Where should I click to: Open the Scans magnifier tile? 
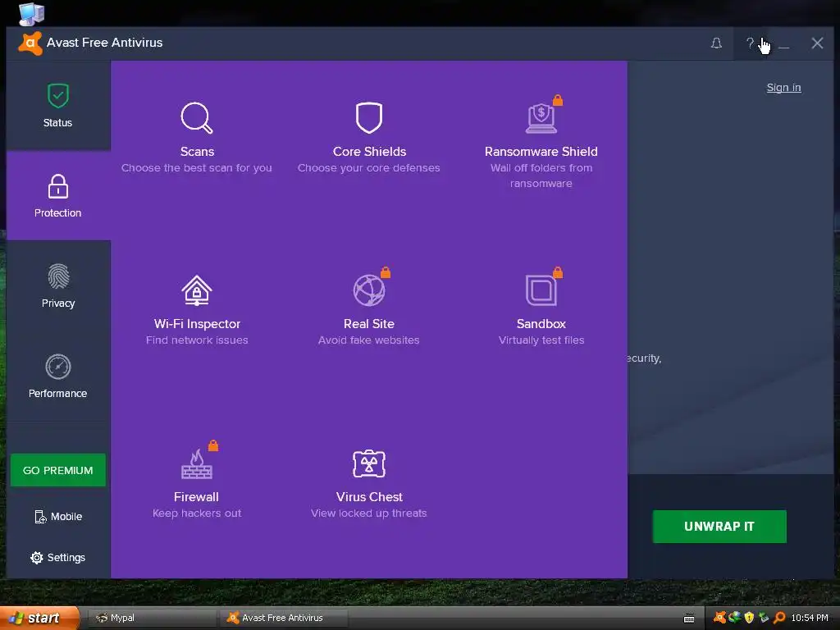[x=197, y=137]
